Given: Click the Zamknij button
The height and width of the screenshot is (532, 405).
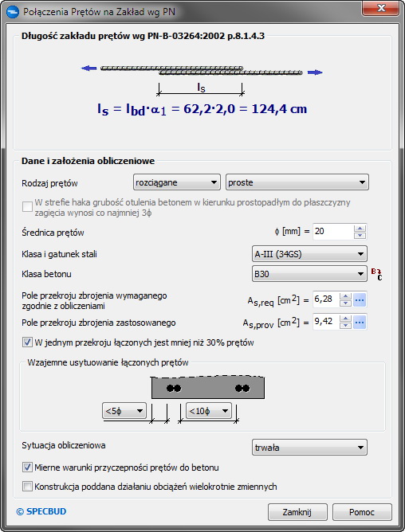Looking at the screenshot, I should click(x=297, y=512).
